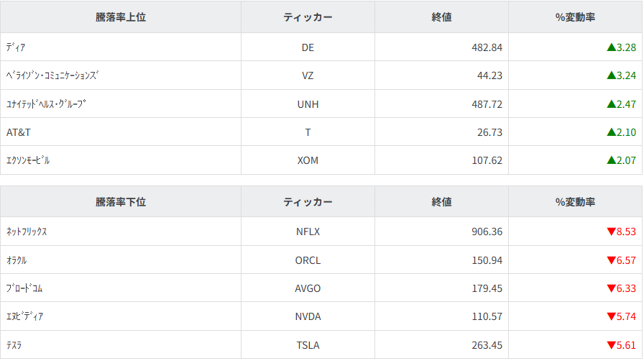Screen dimensions: 644x361
Task: Click the green up triangle beside 3.28
Action: point(611,47)
